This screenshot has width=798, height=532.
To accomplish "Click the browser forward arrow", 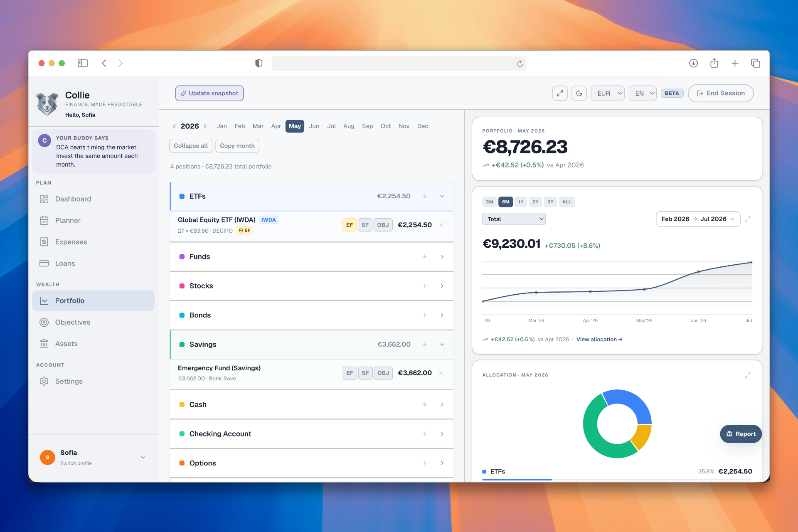I will coord(121,63).
